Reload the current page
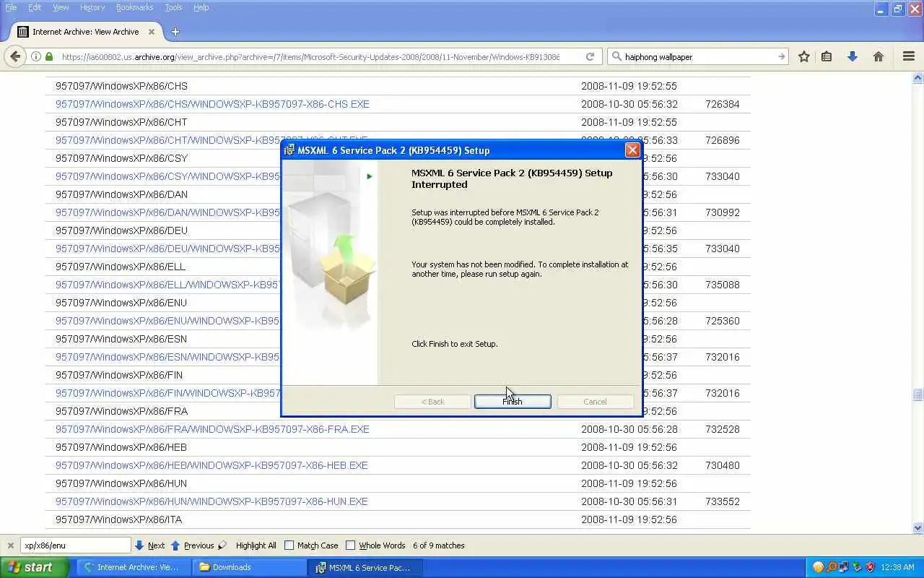Viewport: 924px width, 578px height. 590,56
